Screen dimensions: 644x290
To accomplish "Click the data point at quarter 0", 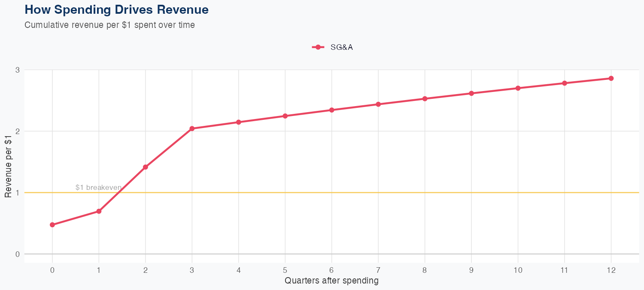I will (x=52, y=225).
